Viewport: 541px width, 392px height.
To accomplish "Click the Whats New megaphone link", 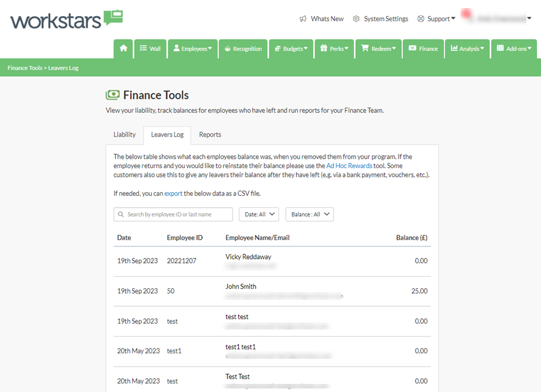I will (321, 19).
